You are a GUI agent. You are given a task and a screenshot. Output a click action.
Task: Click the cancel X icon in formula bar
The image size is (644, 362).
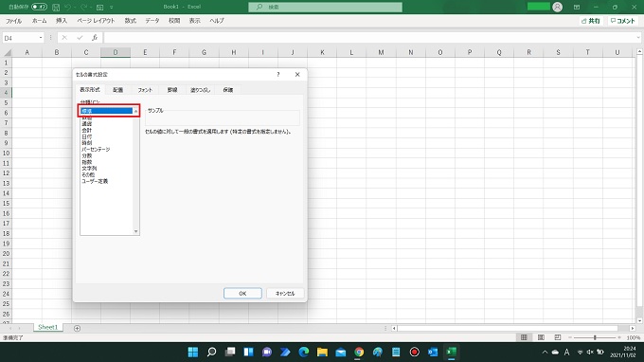pyautogui.click(x=64, y=38)
